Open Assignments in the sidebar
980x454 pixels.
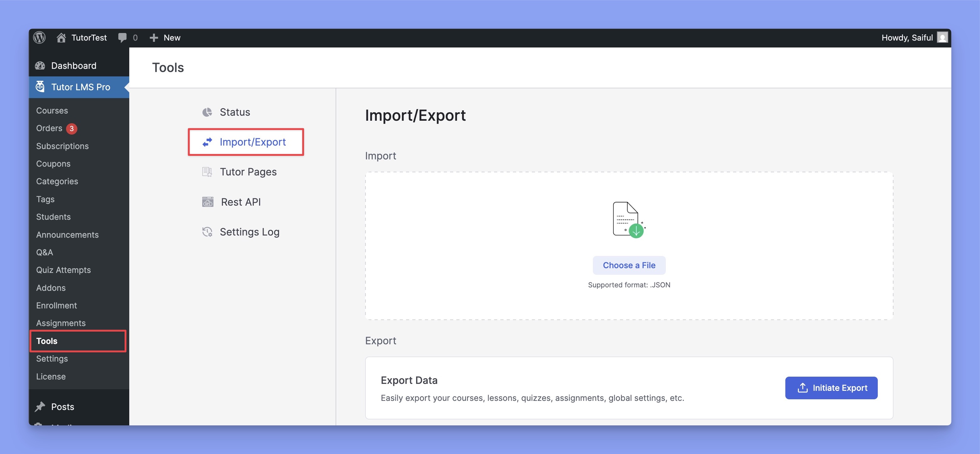(x=61, y=323)
